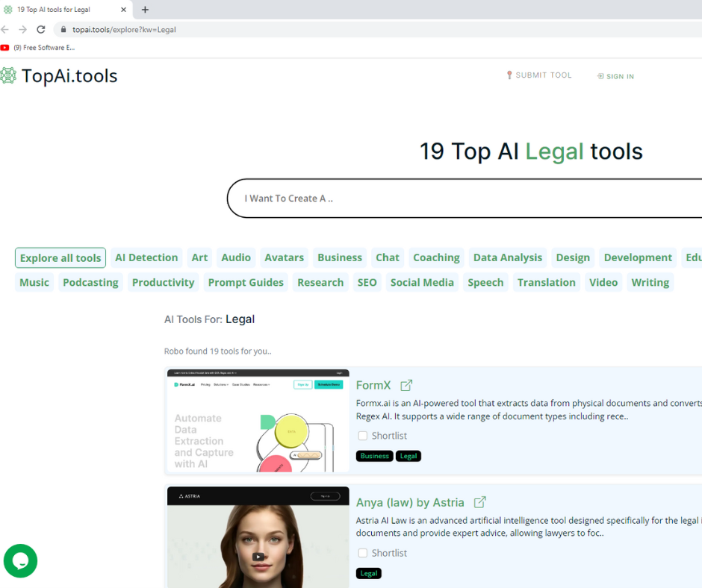
Task: Open Anya (law) by Astria external link icon
Action: (479, 502)
